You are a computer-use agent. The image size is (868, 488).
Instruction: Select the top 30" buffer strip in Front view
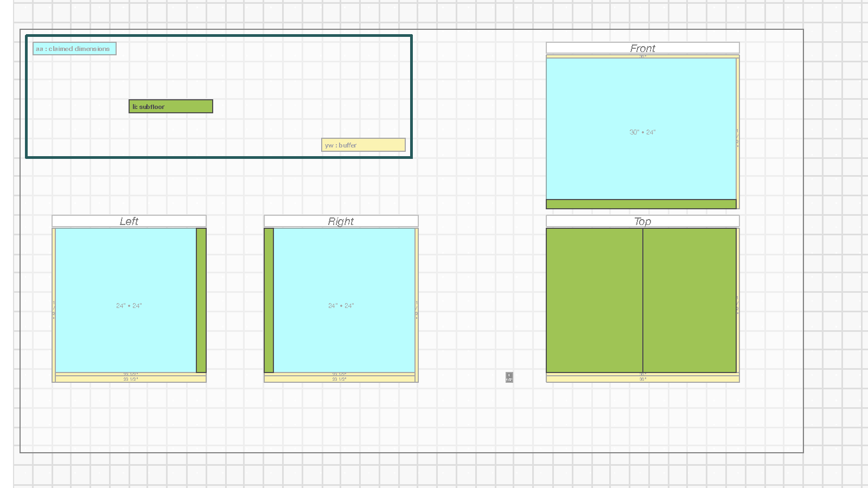(642, 56)
